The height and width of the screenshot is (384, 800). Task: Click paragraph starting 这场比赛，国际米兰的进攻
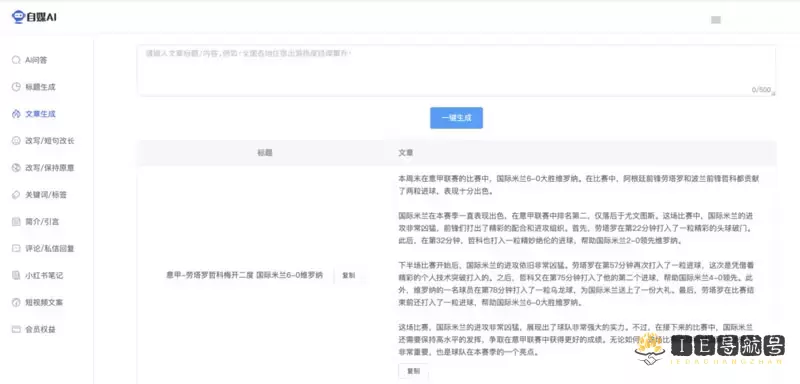coord(577,340)
